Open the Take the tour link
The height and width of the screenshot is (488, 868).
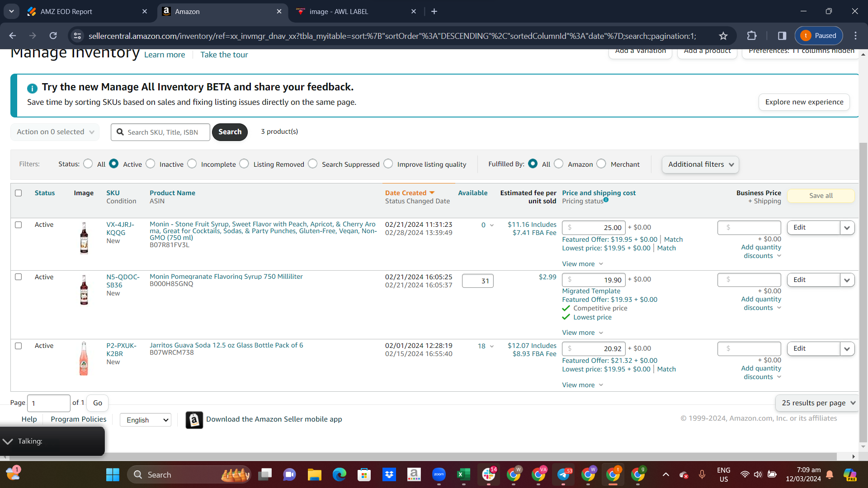click(x=224, y=55)
